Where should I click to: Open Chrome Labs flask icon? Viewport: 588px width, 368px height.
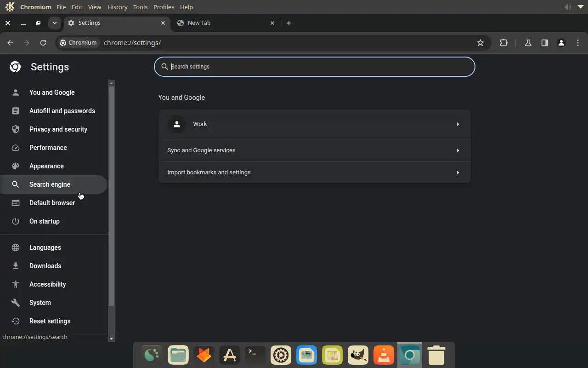[528, 43]
